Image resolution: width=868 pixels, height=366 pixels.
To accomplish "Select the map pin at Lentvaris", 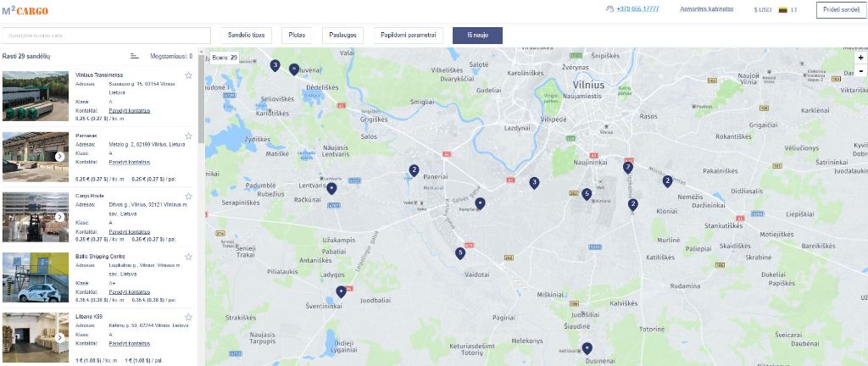I will (331, 189).
